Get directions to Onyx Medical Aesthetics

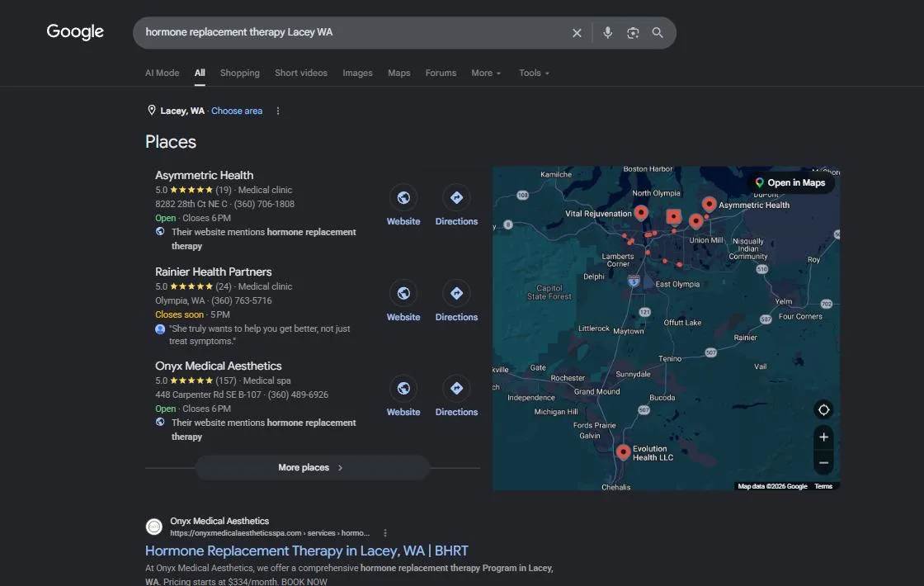pyautogui.click(x=457, y=388)
